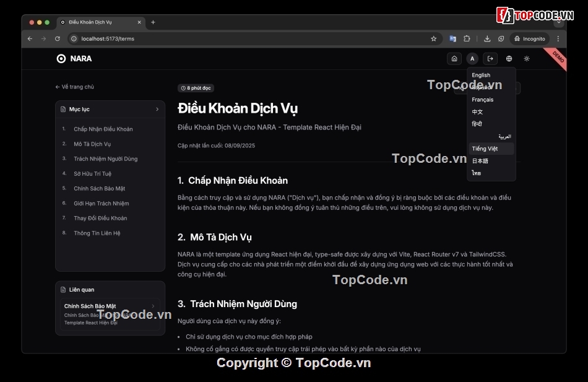Click the Về trang chủ back link
The width and height of the screenshot is (588, 382).
[x=75, y=87]
